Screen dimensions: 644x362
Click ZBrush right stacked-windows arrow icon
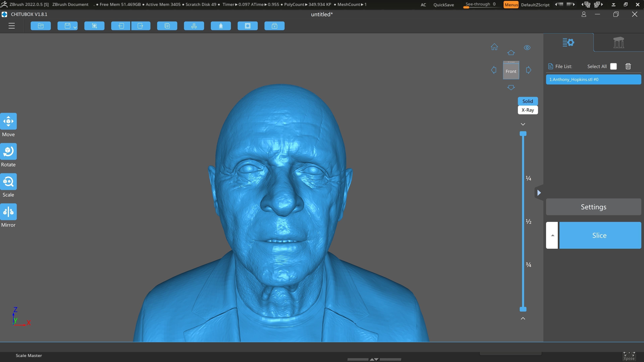pos(599,5)
